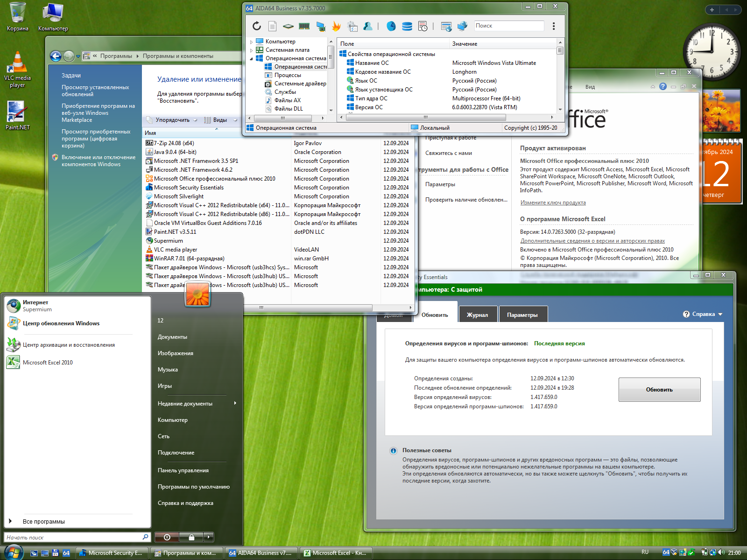The width and height of the screenshot is (747, 560).
Task: Click AIDA64 icon in quick launch bar
Action: click(x=66, y=553)
